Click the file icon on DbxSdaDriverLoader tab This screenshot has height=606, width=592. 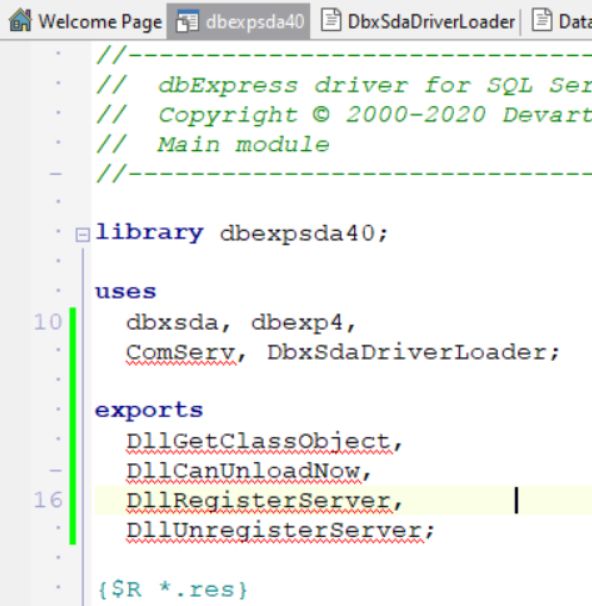pyautogui.click(x=331, y=20)
